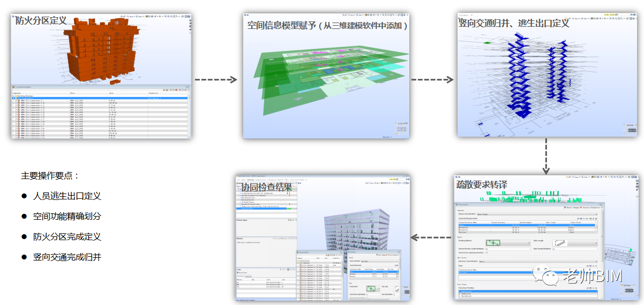Screen dimensions: 644x305
Task: Toggle Check Door Opening Direction checkbox
Action: point(486,252)
